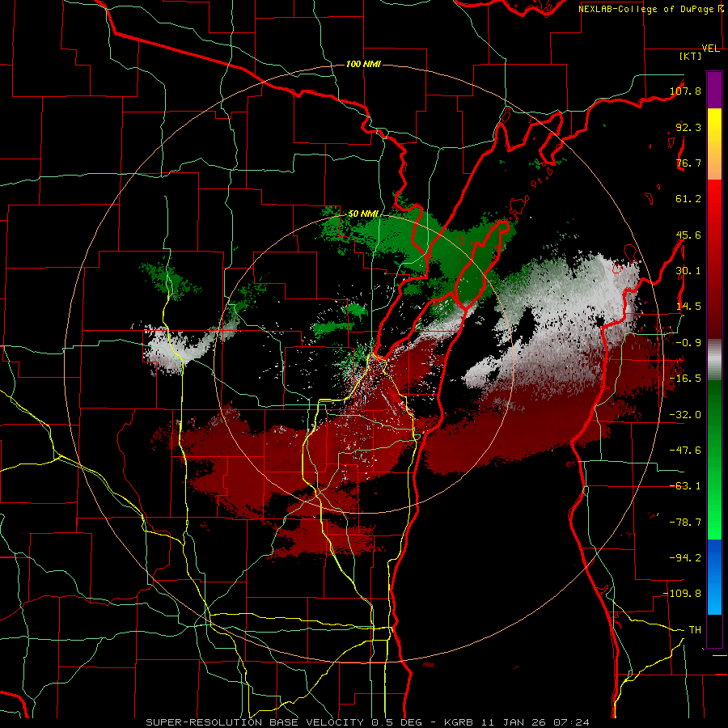Click the -16.5 legend value

(685, 379)
